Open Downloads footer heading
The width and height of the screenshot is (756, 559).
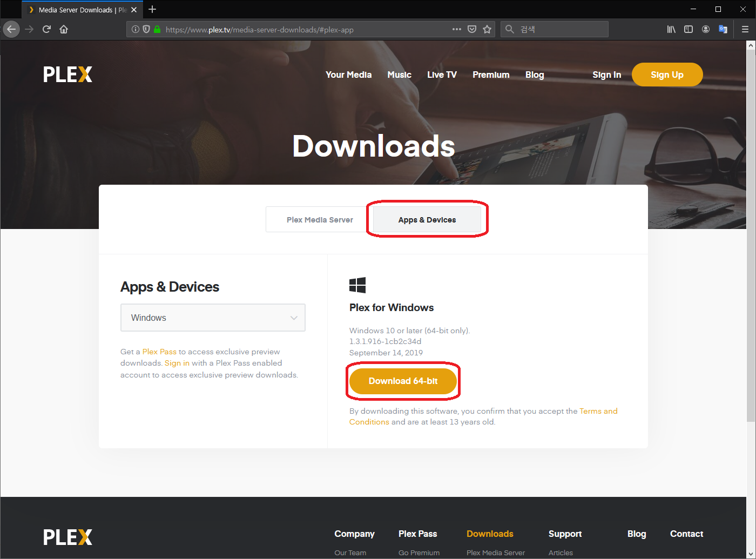(x=490, y=534)
